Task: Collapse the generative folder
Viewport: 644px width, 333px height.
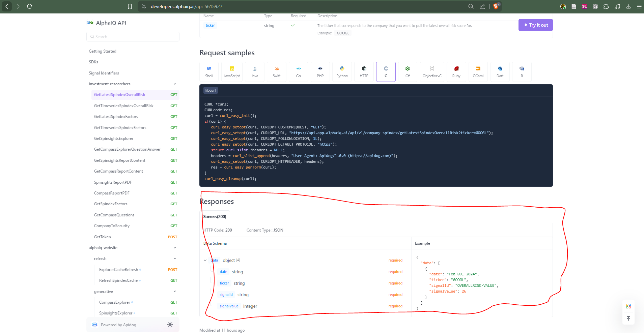Action: click(x=175, y=292)
